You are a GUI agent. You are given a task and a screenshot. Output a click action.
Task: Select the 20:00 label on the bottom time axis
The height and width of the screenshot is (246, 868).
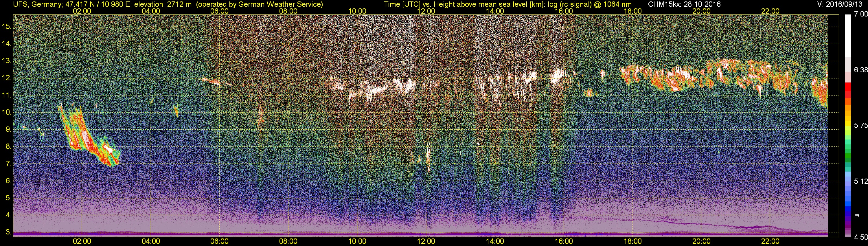tap(702, 241)
